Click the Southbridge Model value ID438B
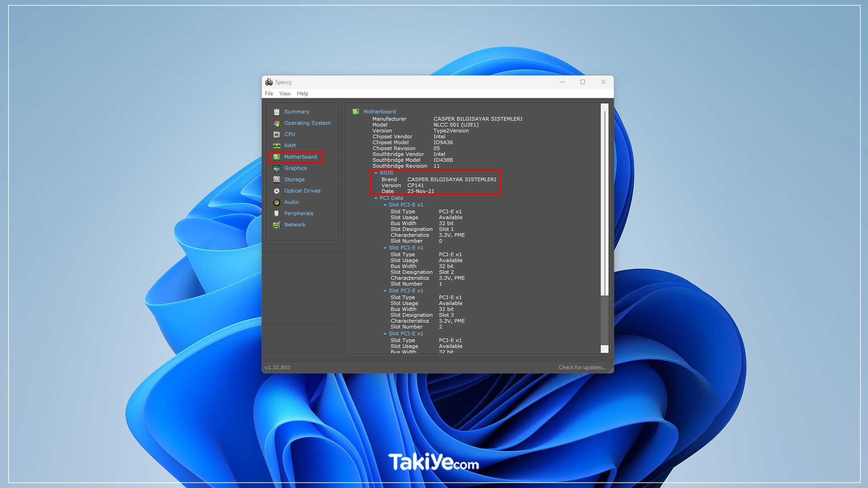Viewport: 868px width, 488px height. coord(443,160)
